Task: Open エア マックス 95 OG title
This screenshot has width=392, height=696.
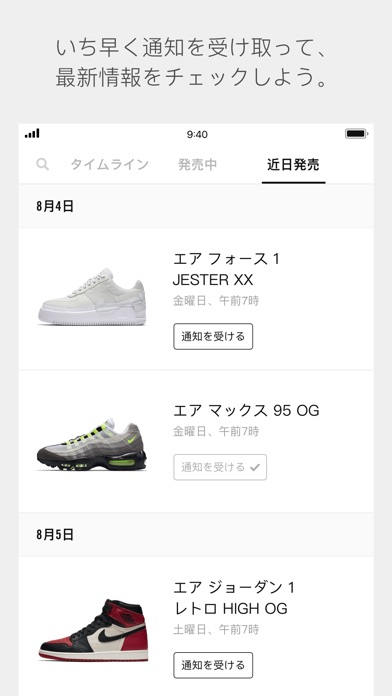Action: coord(246,411)
